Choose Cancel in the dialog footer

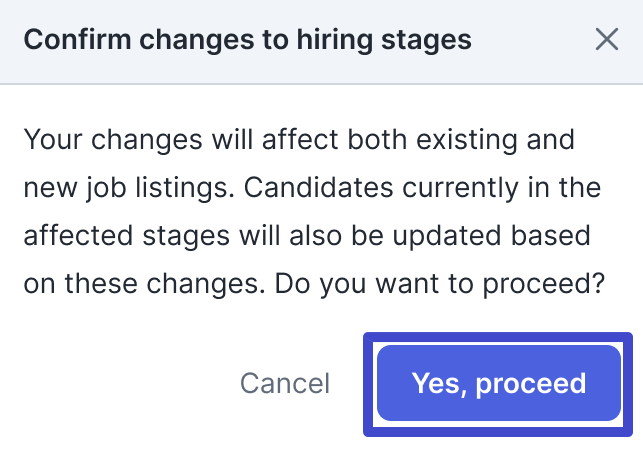point(285,383)
